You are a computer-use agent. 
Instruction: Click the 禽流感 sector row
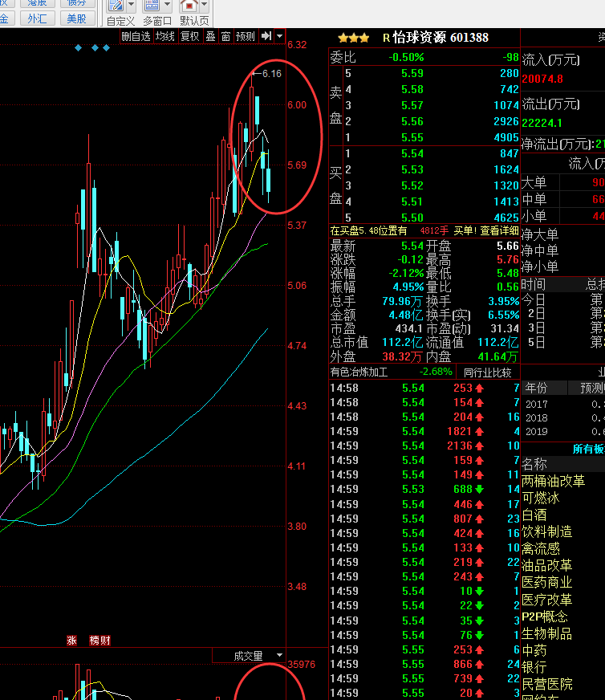coord(541,548)
